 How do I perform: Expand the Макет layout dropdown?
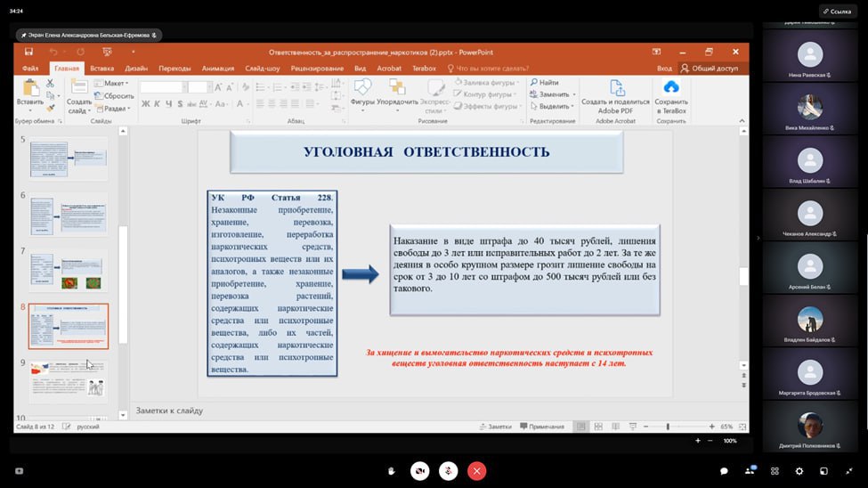pos(112,83)
